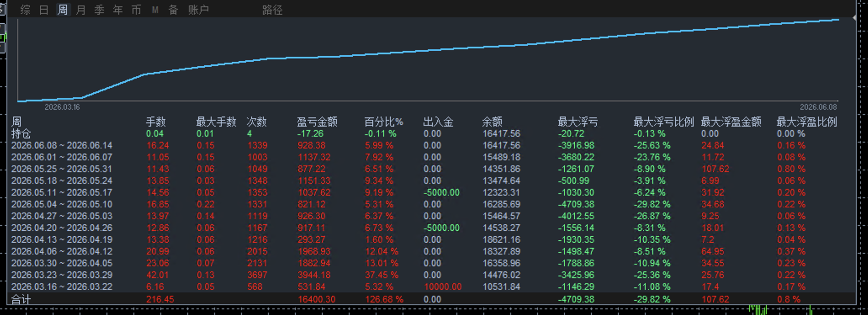Click floating loss ratio -26.87 %
The height and width of the screenshot is (315, 868).
[x=652, y=216]
